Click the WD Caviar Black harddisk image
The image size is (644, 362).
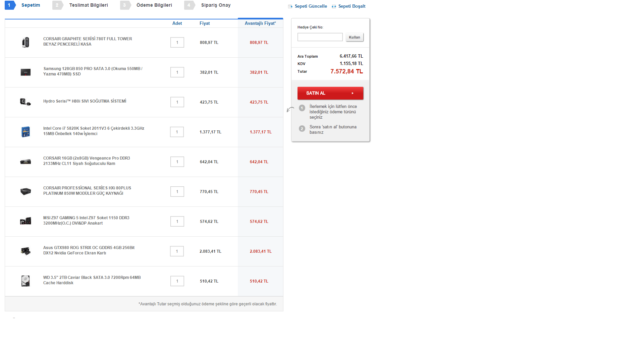click(25, 281)
